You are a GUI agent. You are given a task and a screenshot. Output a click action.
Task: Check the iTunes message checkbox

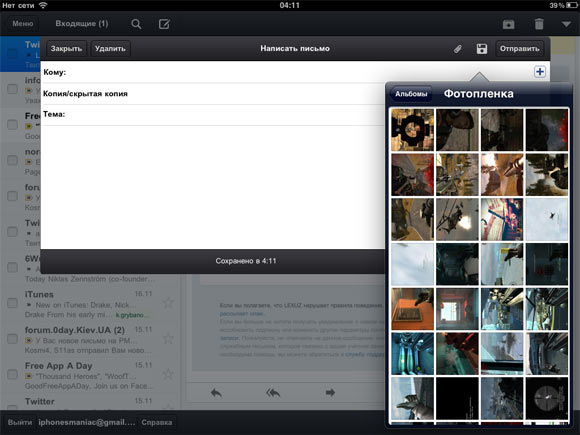pyautogui.click(x=13, y=303)
